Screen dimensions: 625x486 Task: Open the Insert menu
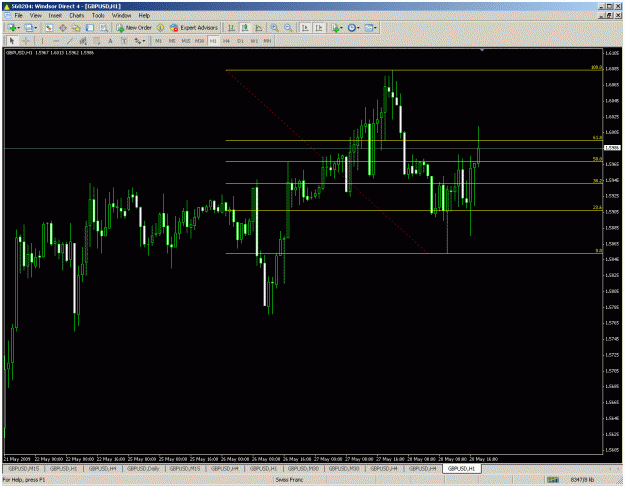pyautogui.click(x=55, y=16)
